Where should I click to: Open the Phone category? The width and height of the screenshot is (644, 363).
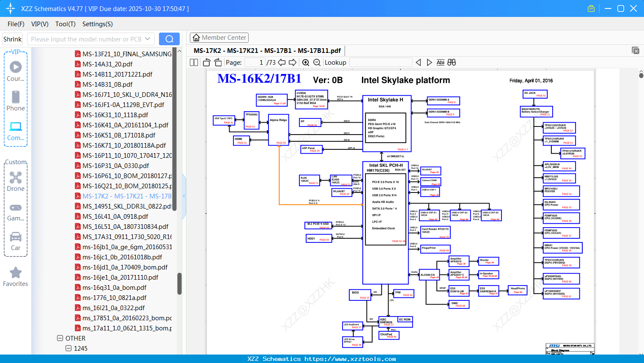(16, 101)
